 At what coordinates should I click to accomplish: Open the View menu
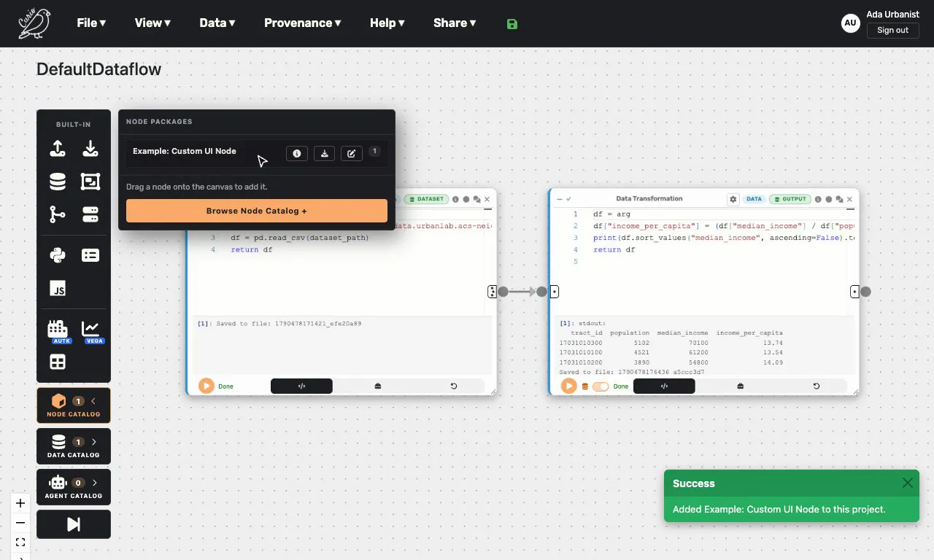click(153, 23)
